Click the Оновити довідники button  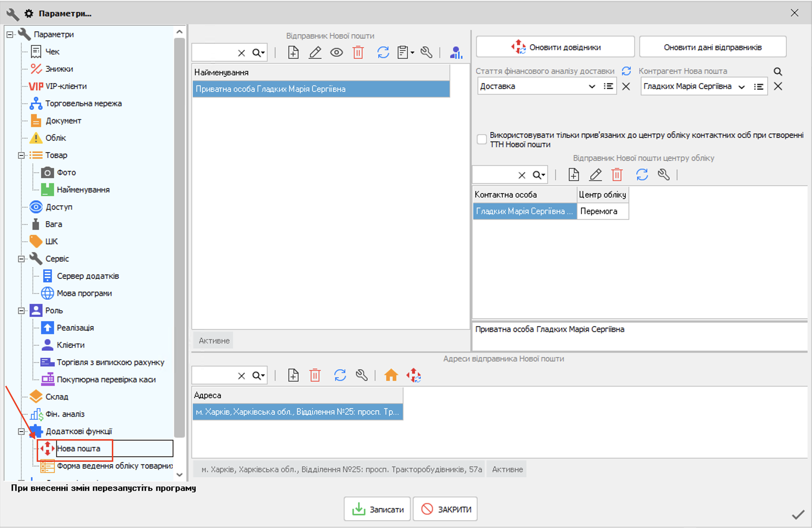[555, 47]
